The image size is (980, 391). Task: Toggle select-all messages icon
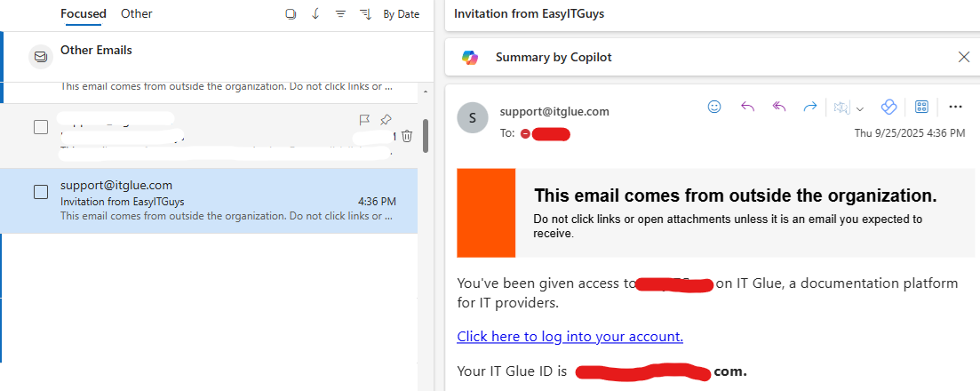(x=291, y=14)
